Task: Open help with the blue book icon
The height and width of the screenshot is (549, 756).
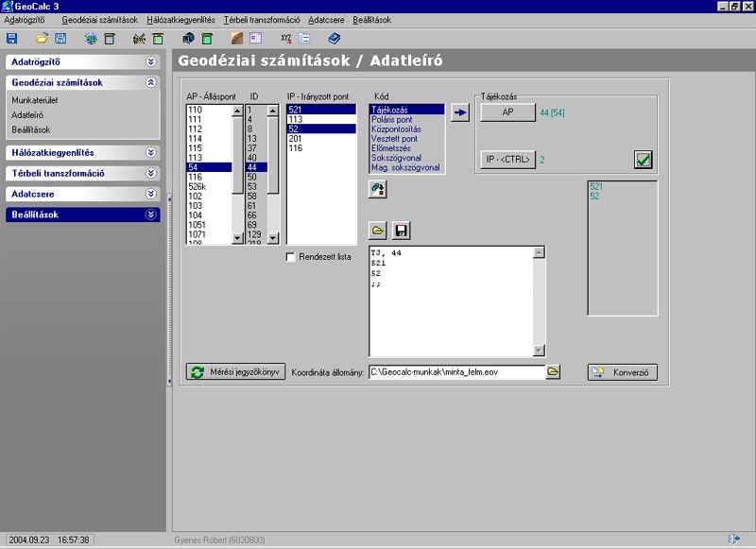Action: pos(334,38)
